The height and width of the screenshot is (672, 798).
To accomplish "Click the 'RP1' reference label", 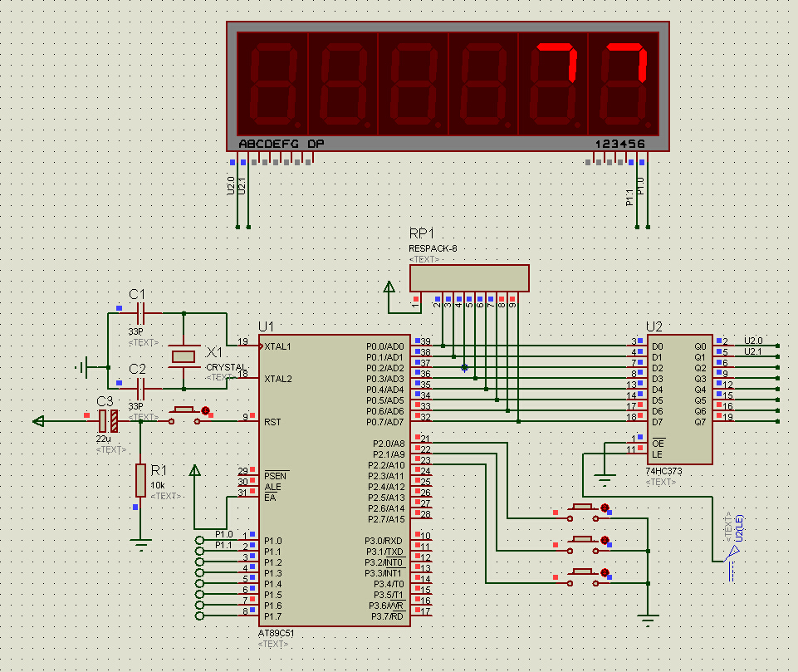I will tap(421, 233).
